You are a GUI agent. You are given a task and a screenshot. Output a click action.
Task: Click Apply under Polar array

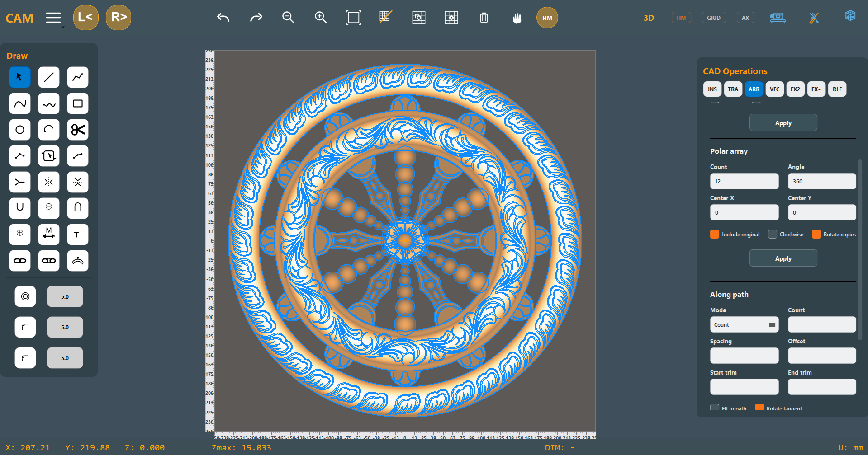click(x=783, y=258)
